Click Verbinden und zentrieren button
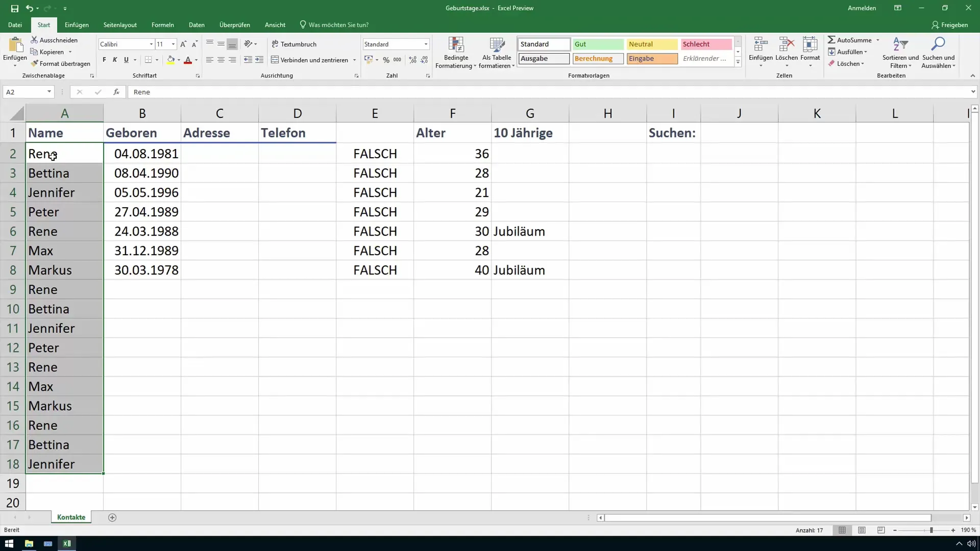The height and width of the screenshot is (551, 980). click(310, 60)
